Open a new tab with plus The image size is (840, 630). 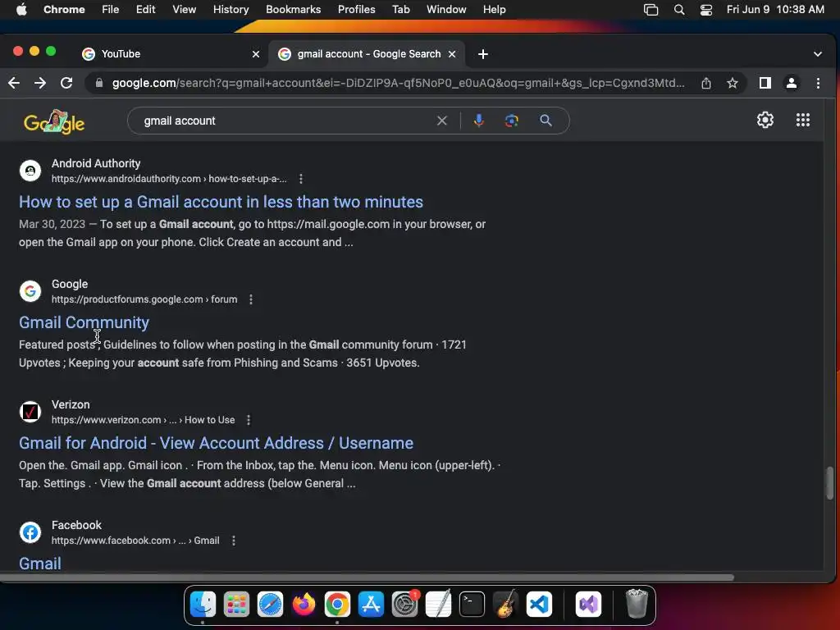(x=482, y=54)
